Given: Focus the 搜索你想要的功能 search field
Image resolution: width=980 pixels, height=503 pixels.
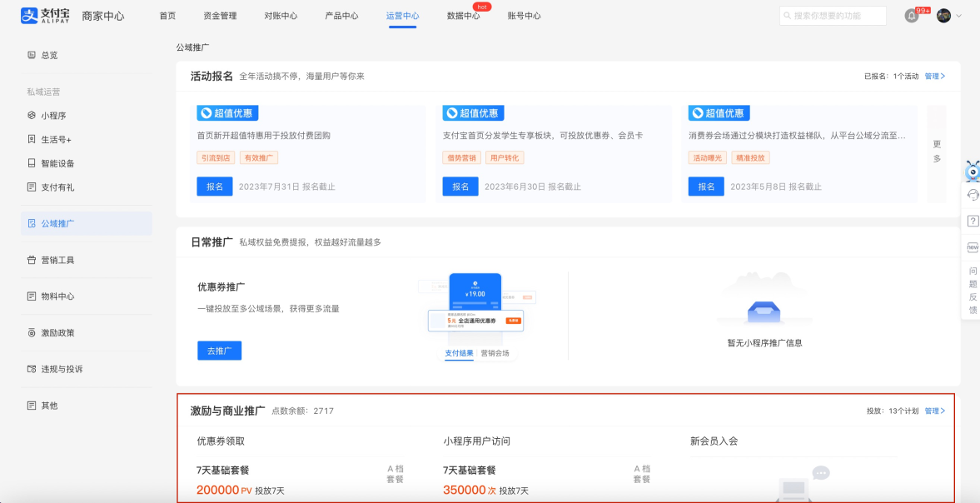Looking at the screenshot, I should coord(833,17).
